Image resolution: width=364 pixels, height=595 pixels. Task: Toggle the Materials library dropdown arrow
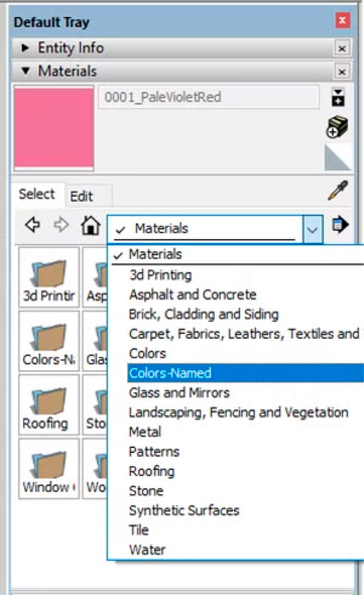point(313,229)
